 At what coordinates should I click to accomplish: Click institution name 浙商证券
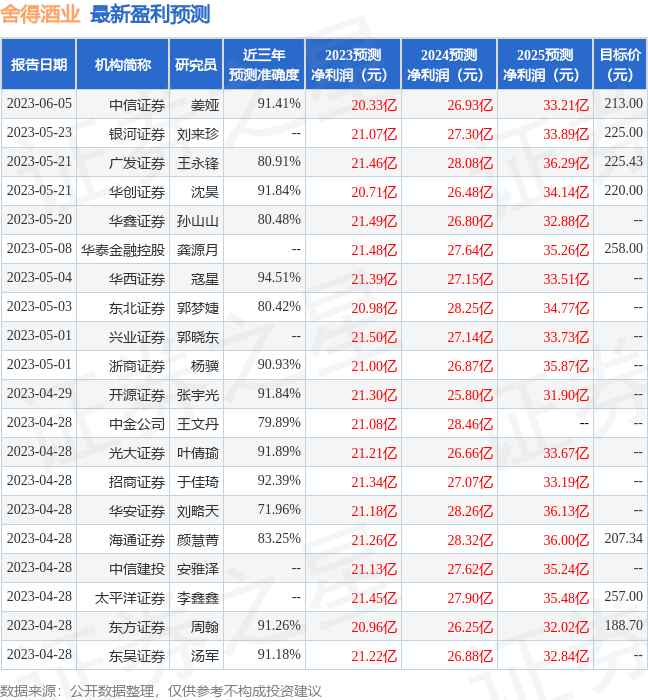(137, 367)
